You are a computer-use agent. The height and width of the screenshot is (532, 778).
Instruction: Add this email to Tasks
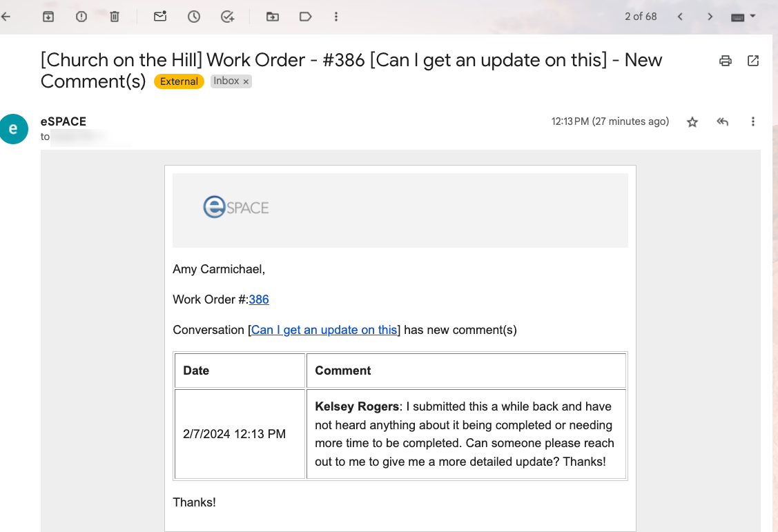(x=227, y=17)
